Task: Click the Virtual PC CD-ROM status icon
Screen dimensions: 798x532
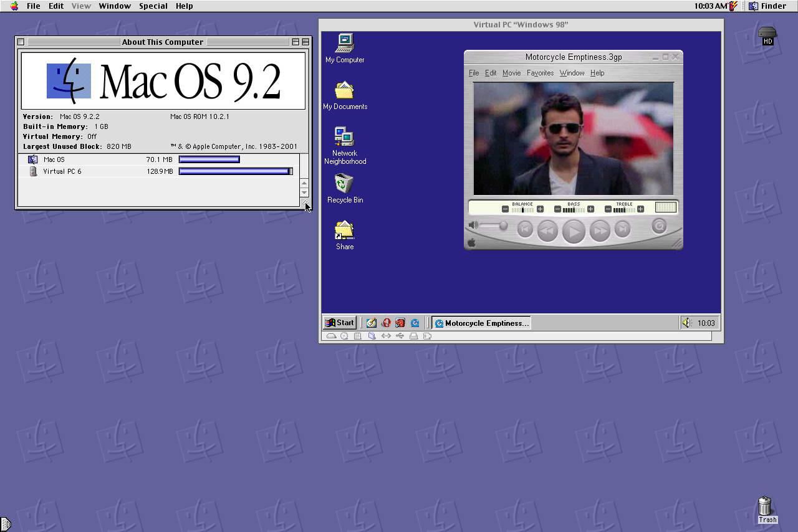Action: [x=344, y=336]
